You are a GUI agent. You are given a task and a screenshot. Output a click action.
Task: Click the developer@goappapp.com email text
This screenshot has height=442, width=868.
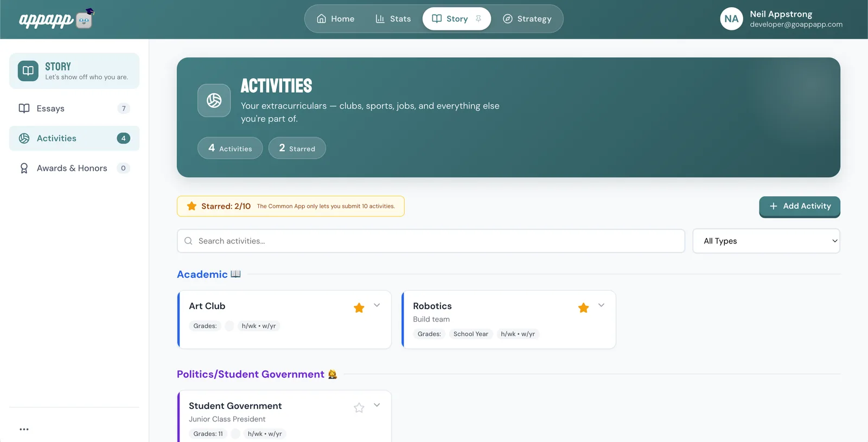[796, 24]
